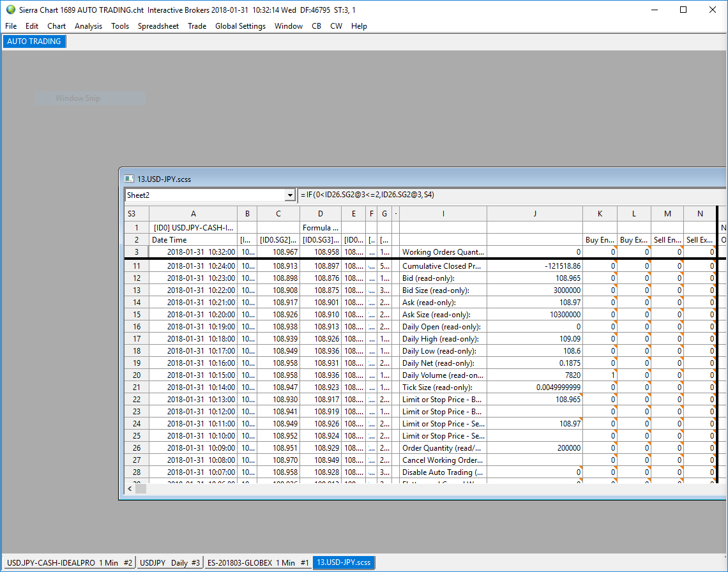Select column J header
The width and height of the screenshot is (728, 572).
point(535,214)
